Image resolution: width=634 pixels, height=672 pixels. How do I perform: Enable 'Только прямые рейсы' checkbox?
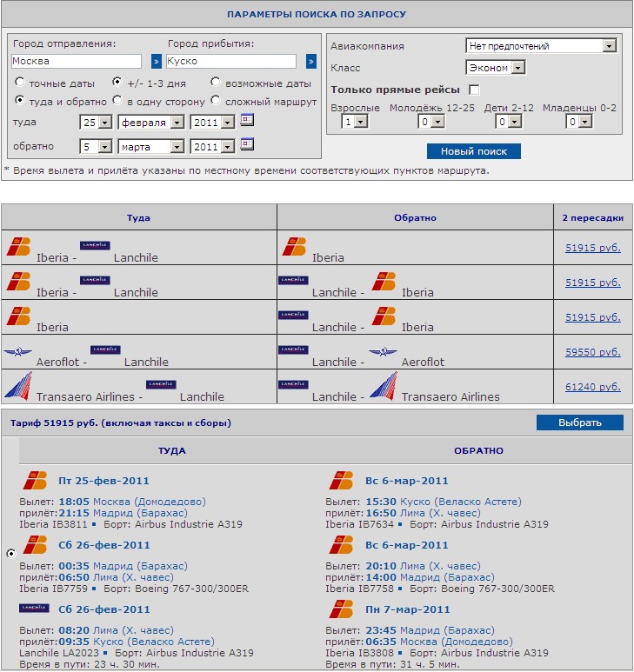click(x=474, y=90)
